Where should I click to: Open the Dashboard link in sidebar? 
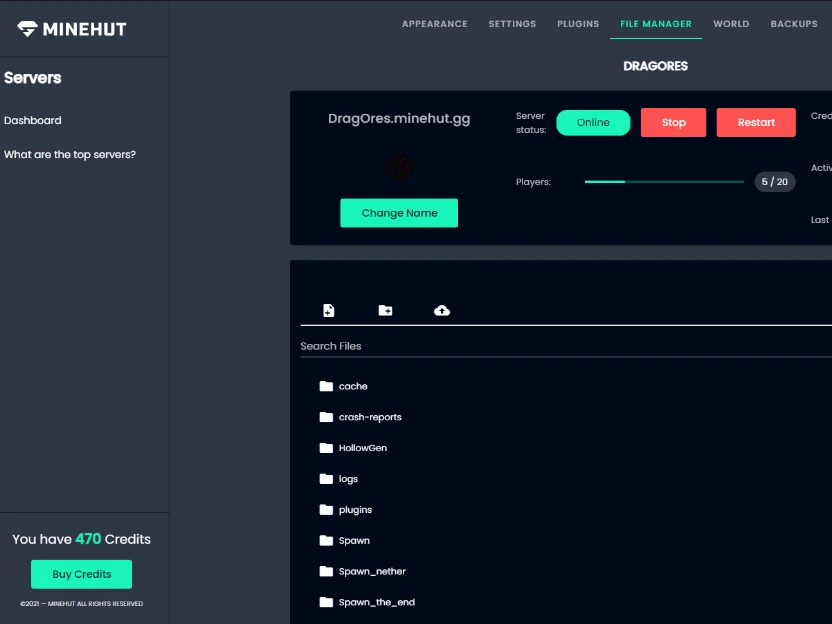[x=33, y=120]
